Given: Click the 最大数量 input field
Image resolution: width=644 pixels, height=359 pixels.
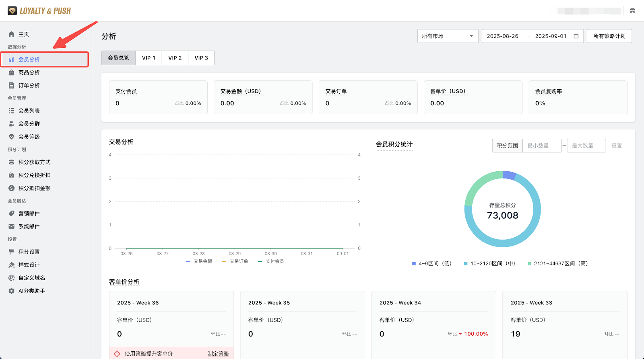Looking at the screenshot, I should [x=586, y=146].
